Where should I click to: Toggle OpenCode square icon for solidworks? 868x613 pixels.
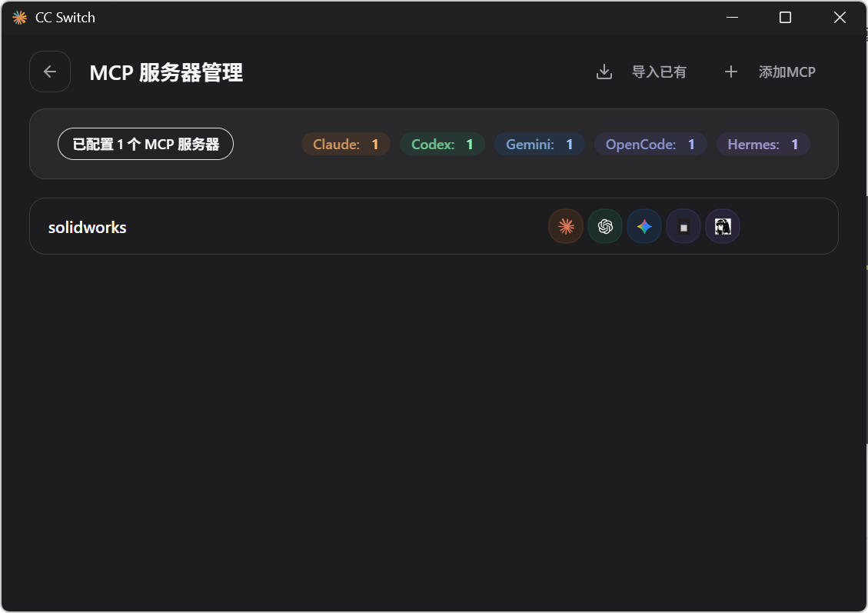(x=683, y=226)
